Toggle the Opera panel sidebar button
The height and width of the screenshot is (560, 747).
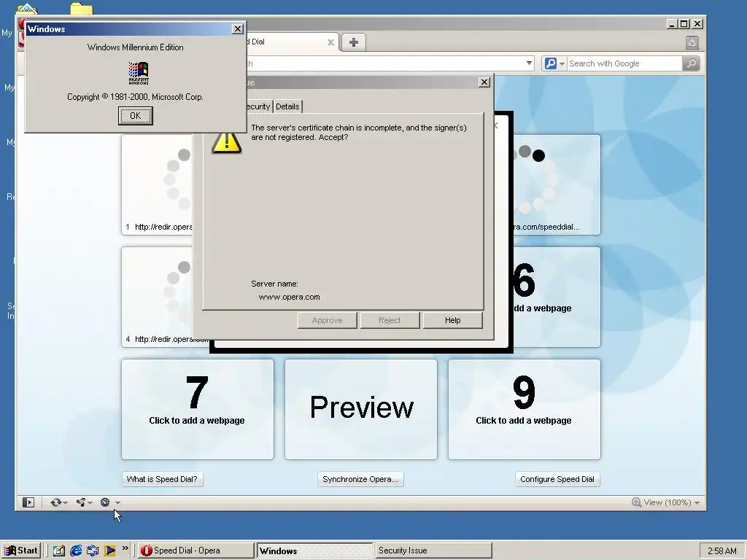(28, 502)
